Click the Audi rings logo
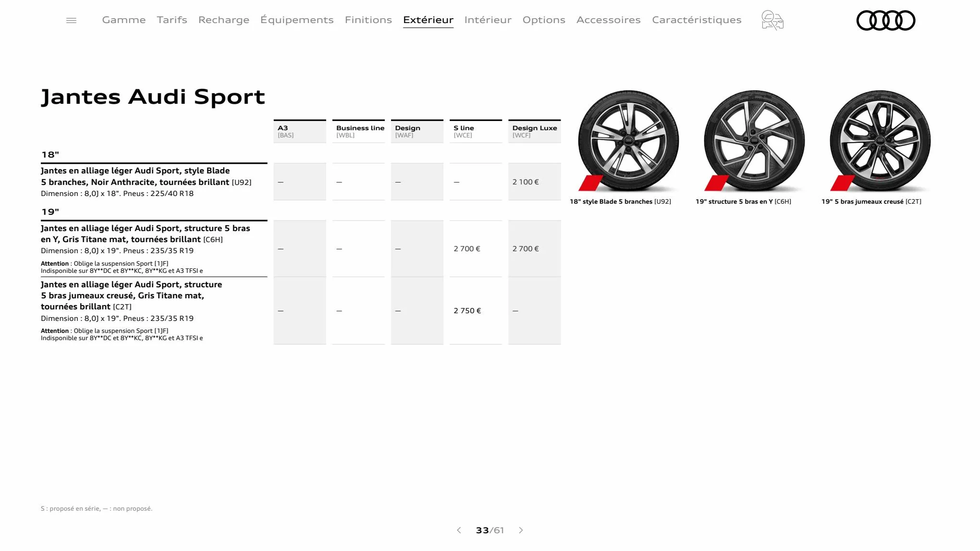 (x=886, y=20)
